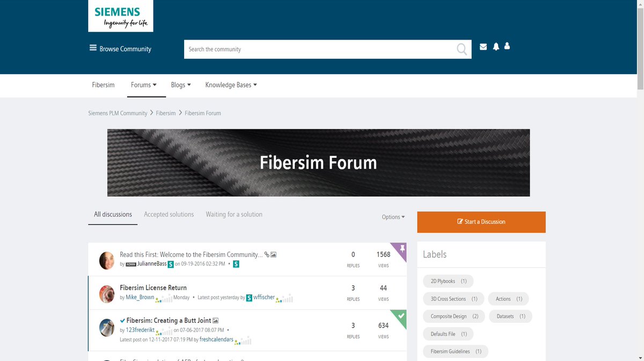This screenshot has height=361, width=644.
Task: Filter by Actions label
Action: point(509,299)
